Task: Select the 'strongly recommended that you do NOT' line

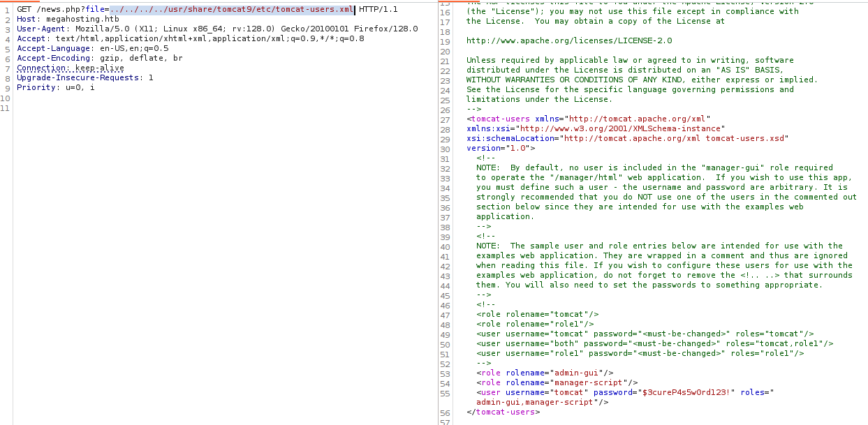Action: 666,197
